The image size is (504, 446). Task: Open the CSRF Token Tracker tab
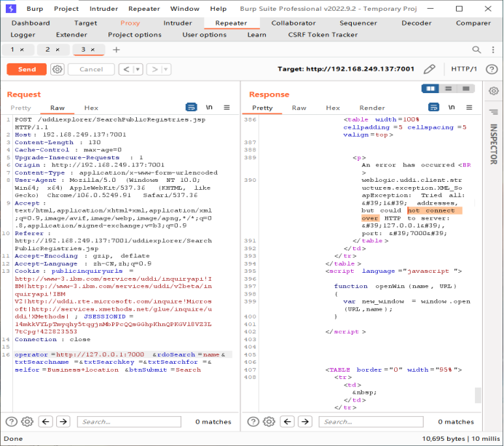pyautogui.click(x=323, y=35)
